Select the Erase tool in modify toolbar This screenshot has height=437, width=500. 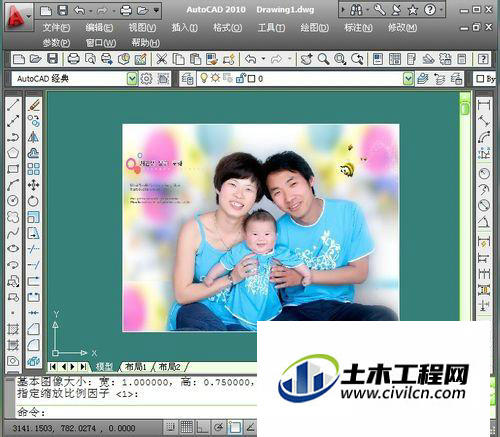[x=34, y=105]
